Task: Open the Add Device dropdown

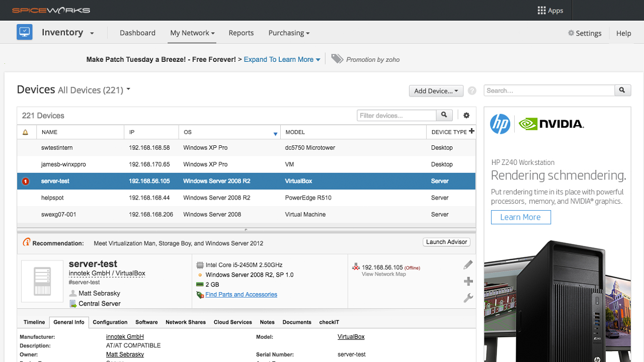Action: 436,91
